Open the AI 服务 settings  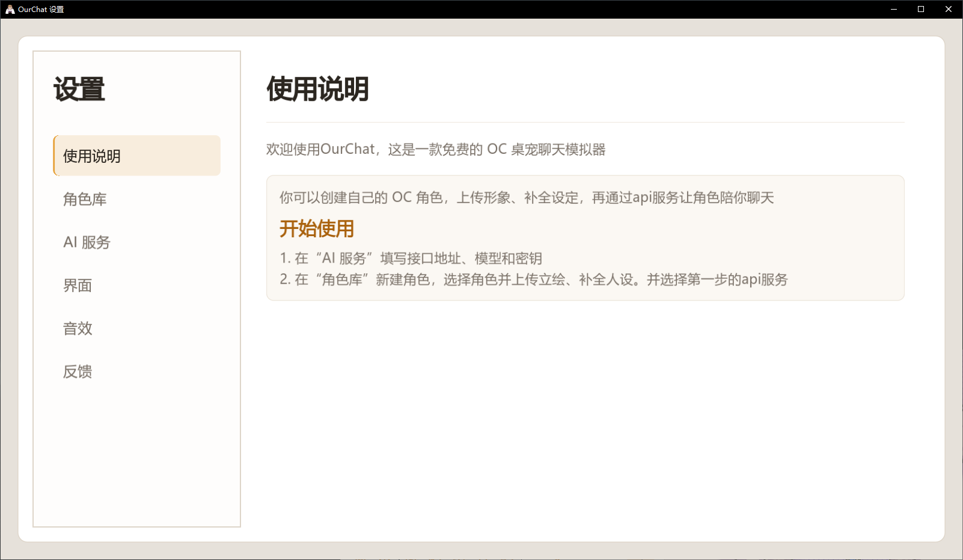(x=137, y=242)
